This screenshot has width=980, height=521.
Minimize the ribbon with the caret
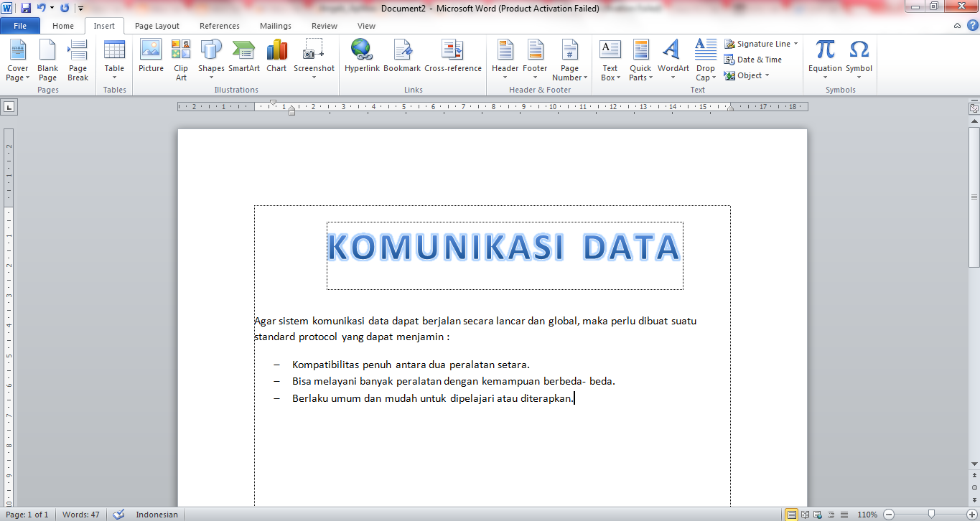tap(958, 26)
